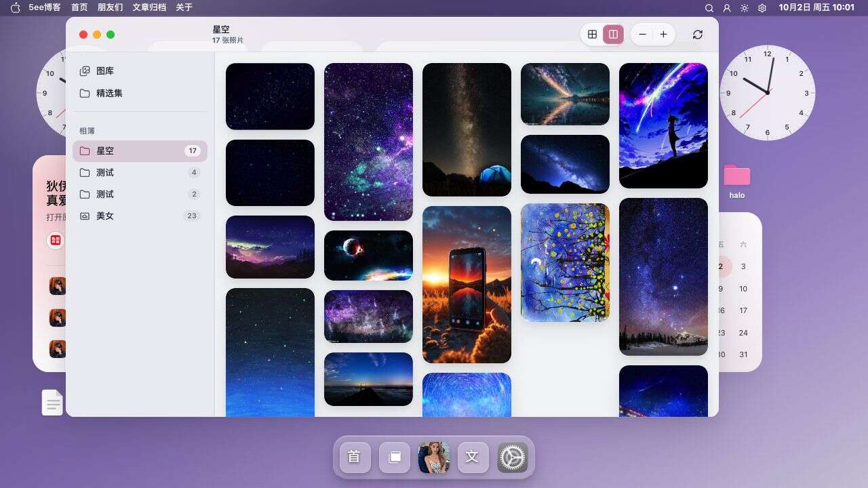This screenshot has height=488, width=868.
Task: Open search from menu bar
Action: [709, 8]
